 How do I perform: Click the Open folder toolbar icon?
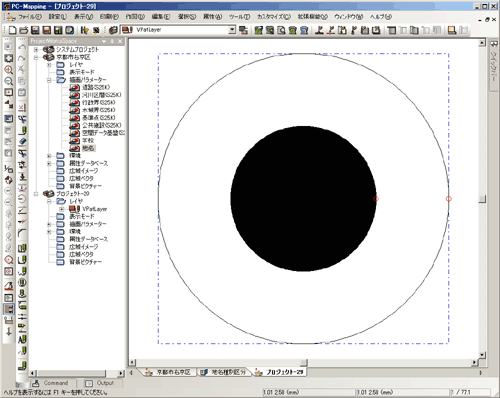pyautogui.click(x=24, y=30)
